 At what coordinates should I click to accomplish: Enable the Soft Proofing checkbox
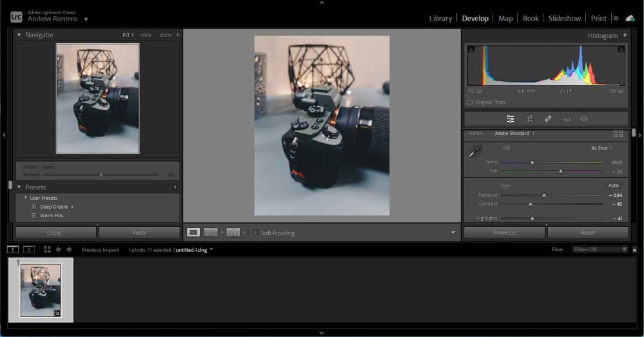click(x=255, y=233)
